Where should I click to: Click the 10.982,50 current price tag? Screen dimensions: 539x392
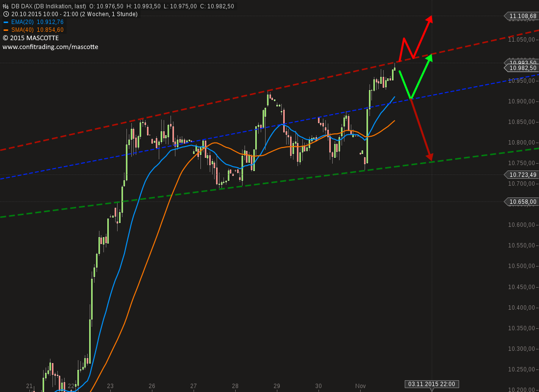pos(521,68)
